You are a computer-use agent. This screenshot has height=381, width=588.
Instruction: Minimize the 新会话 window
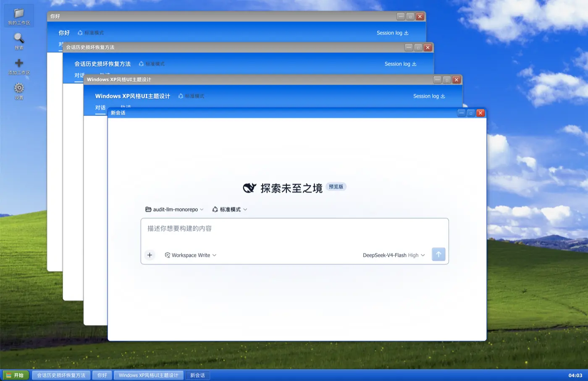tap(461, 113)
